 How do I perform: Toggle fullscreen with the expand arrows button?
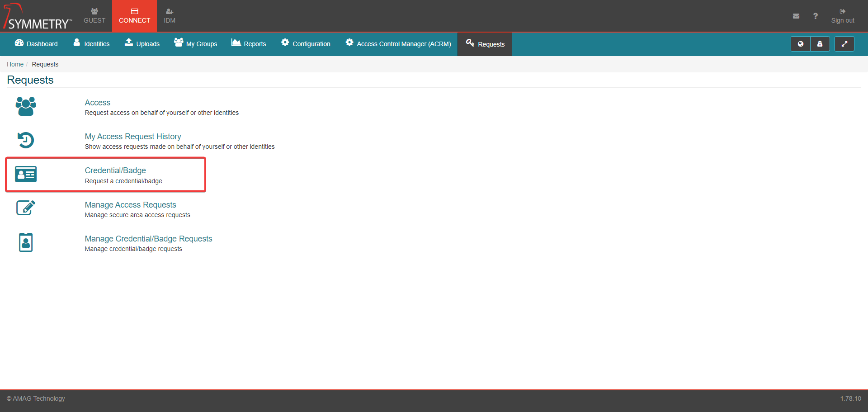coord(844,44)
